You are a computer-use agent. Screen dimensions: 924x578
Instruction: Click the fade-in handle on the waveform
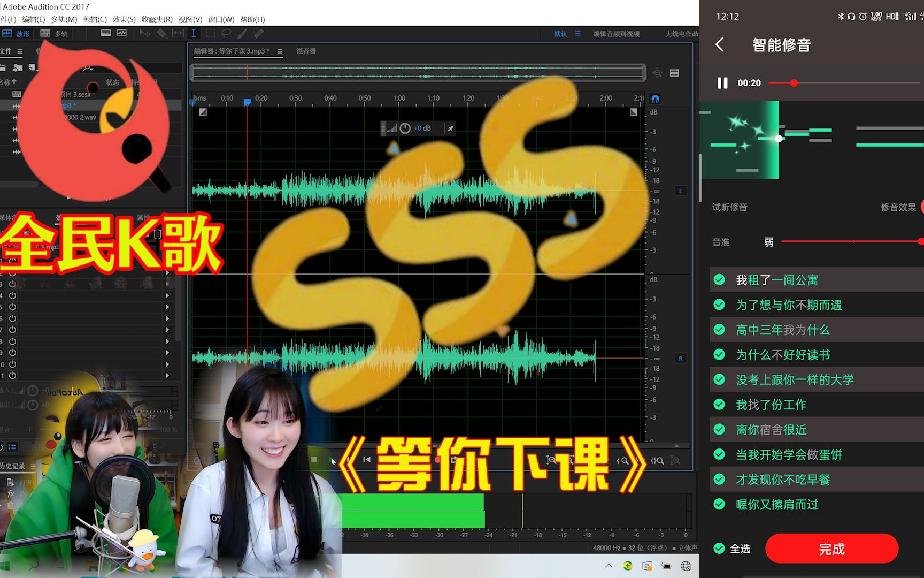tap(203, 112)
